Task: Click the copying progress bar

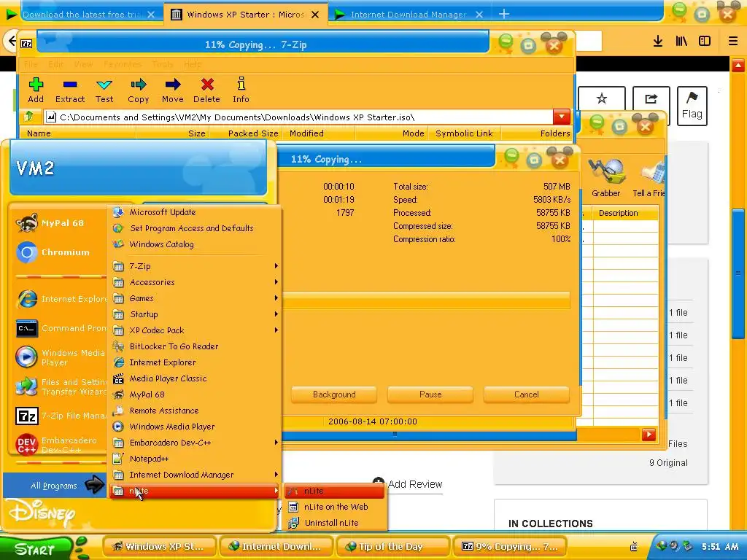Action: click(x=426, y=300)
